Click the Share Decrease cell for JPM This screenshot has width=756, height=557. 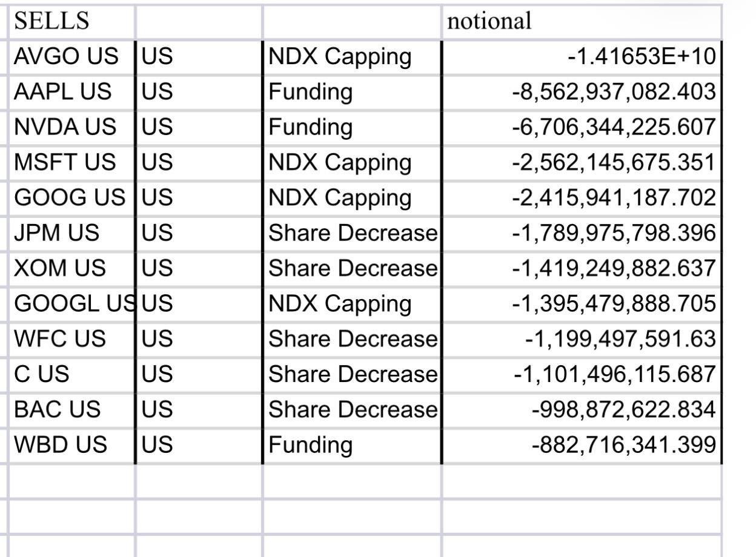coord(352,233)
